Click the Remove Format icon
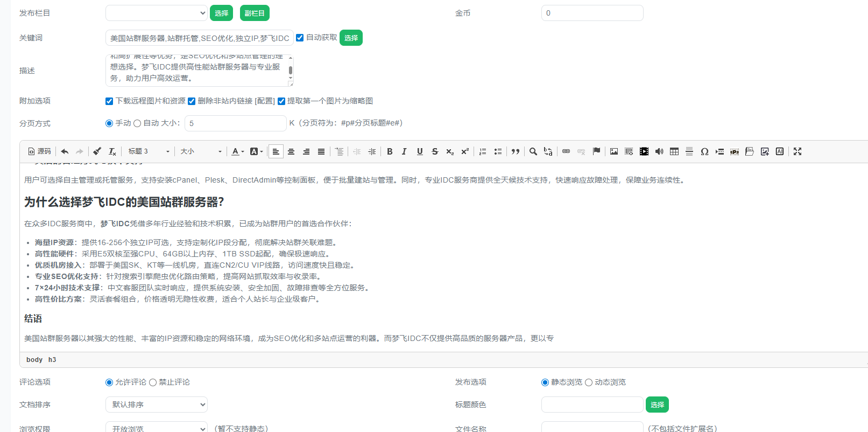Viewport: 868px width, 432px height. (x=112, y=151)
